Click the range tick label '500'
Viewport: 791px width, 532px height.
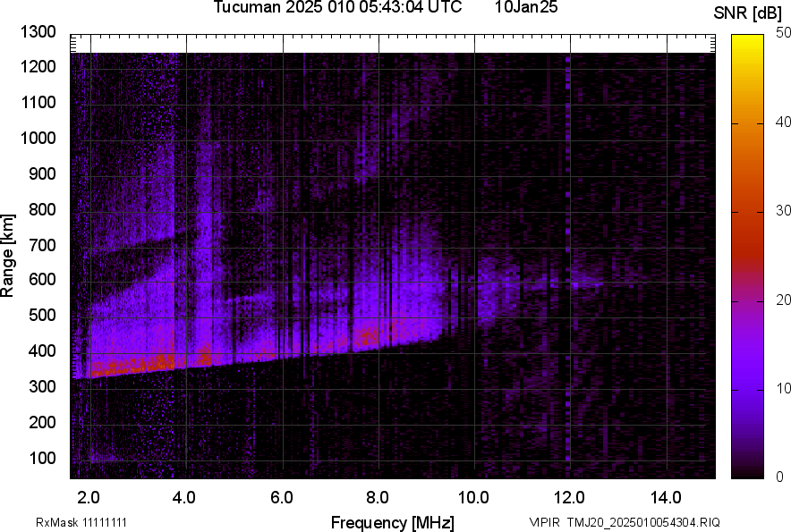(42, 315)
